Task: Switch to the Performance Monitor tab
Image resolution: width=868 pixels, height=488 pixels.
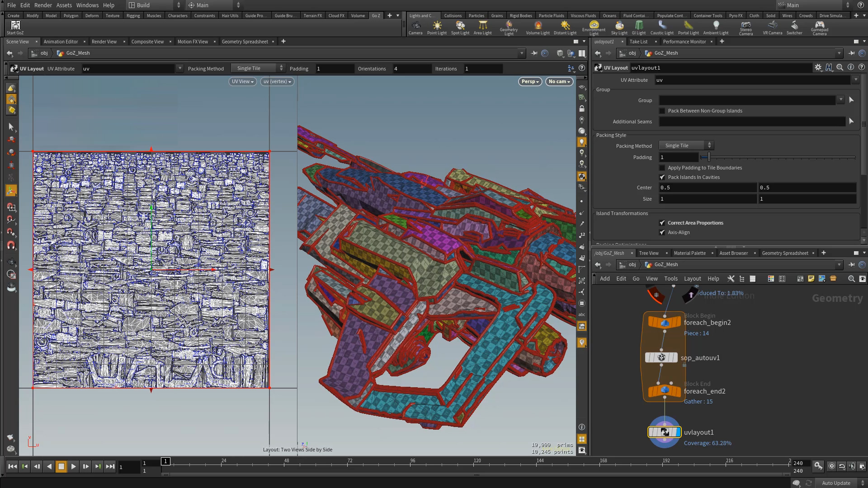Action: [685, 42]
